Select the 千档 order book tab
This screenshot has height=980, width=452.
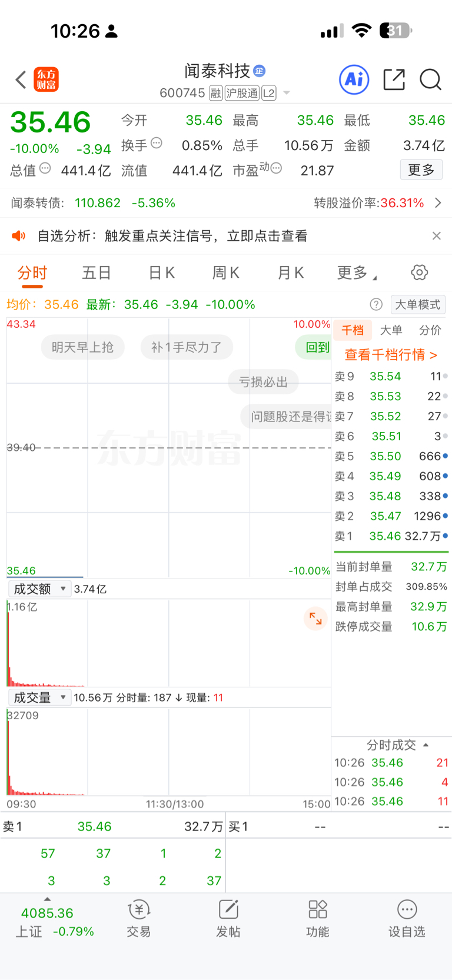(353, 330)
